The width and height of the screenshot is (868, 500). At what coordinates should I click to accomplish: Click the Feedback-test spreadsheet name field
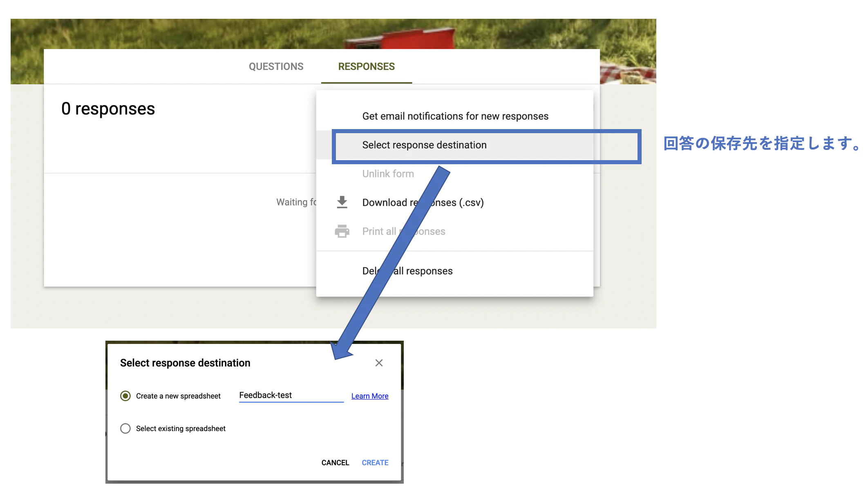(x=291, y=395)
